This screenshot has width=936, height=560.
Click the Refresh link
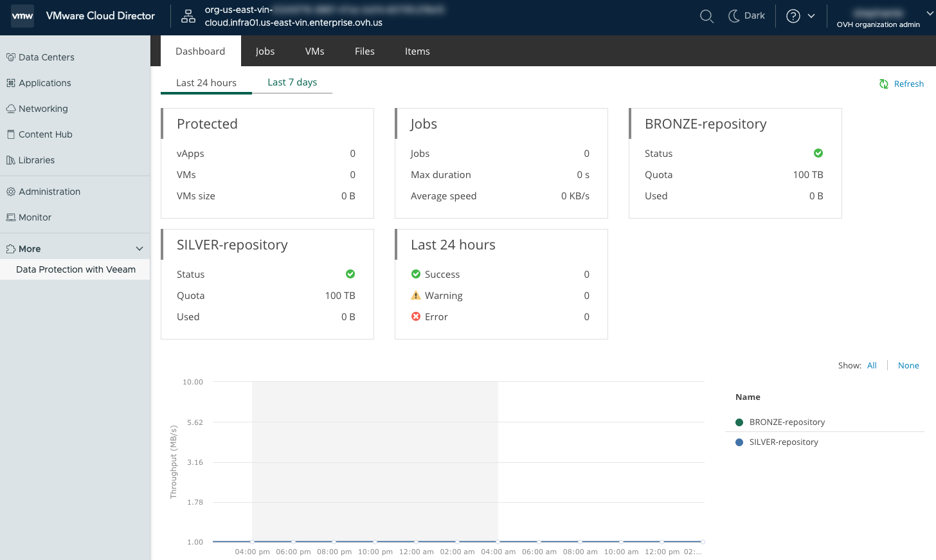pos(909,84)
